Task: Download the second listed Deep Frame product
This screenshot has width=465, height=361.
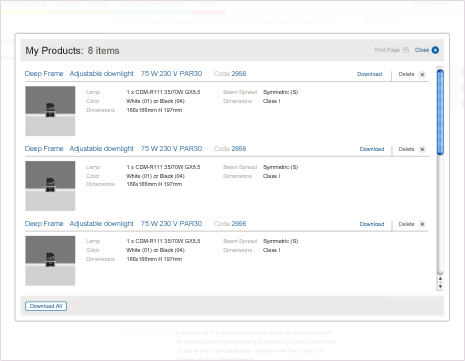Action: coord(372,149)
